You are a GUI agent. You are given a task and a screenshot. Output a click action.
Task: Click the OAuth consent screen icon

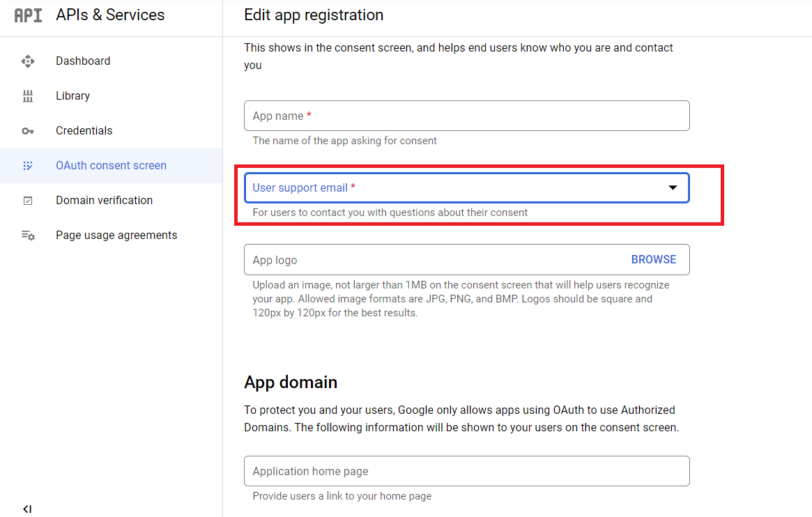coord(28,166)
